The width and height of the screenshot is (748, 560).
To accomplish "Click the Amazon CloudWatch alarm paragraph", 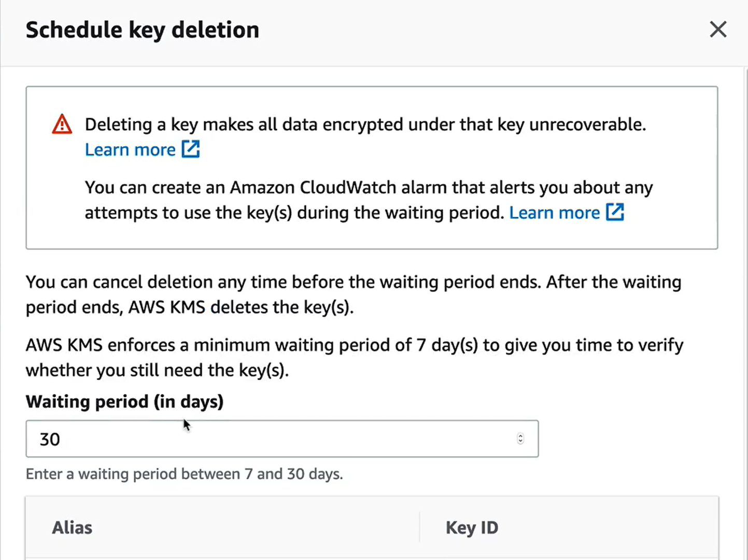I will pyautogui.click(x=369, y=200).
